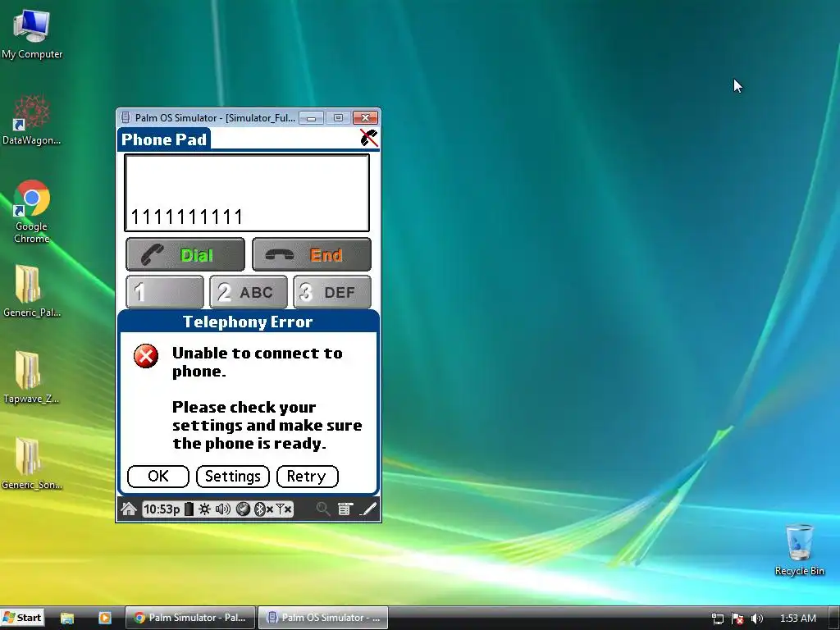
Task: Open the battery indicator in Palm status bar
Action: (189, 509)
